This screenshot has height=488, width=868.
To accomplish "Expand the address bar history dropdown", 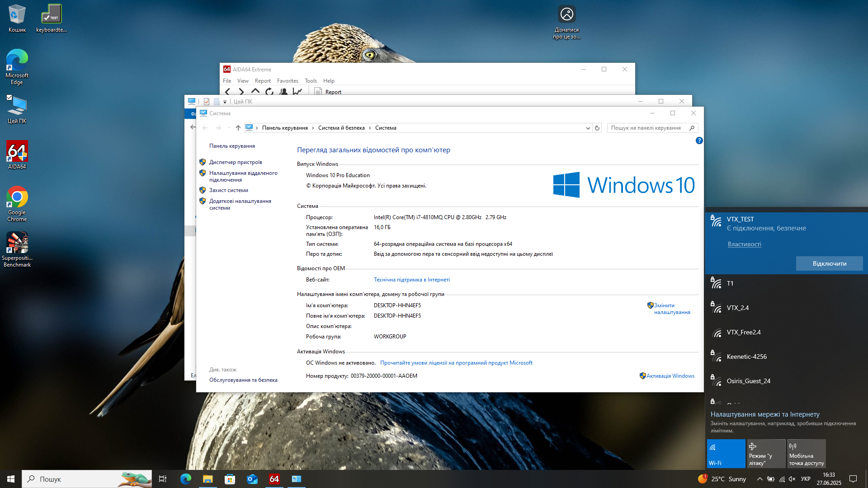I will click(588, 128).
